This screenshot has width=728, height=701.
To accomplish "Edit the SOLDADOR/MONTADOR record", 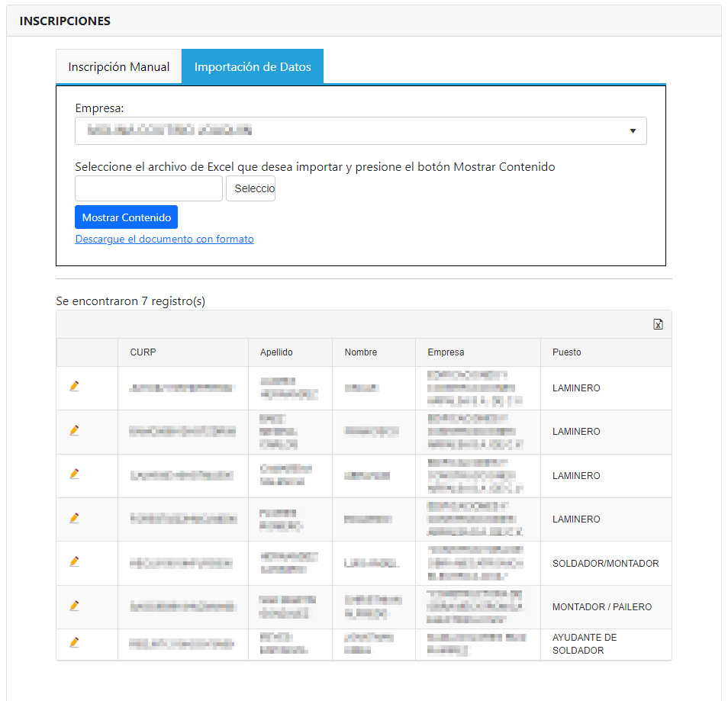I will point(74,562).
